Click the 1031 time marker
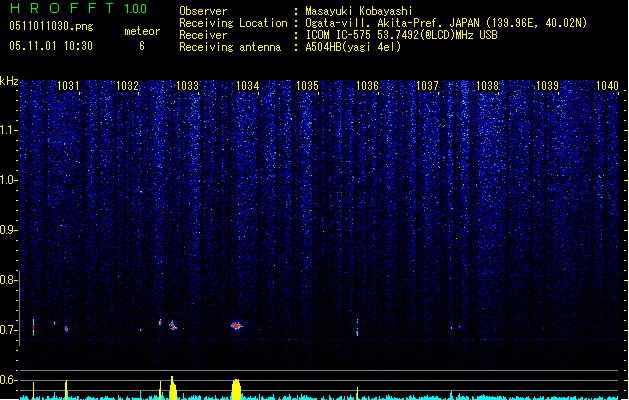629x400 pixels. pos(68,86)
